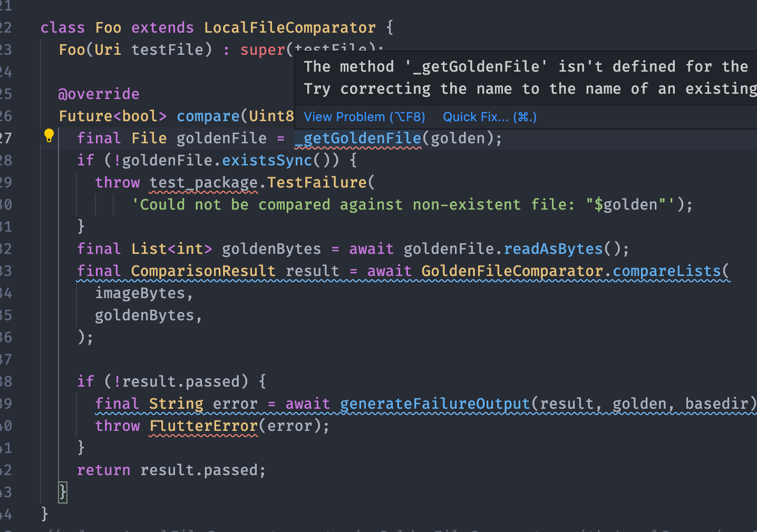Click the generateFailureOutput function call
Screen dimensions: 757x532
point(435,404)
